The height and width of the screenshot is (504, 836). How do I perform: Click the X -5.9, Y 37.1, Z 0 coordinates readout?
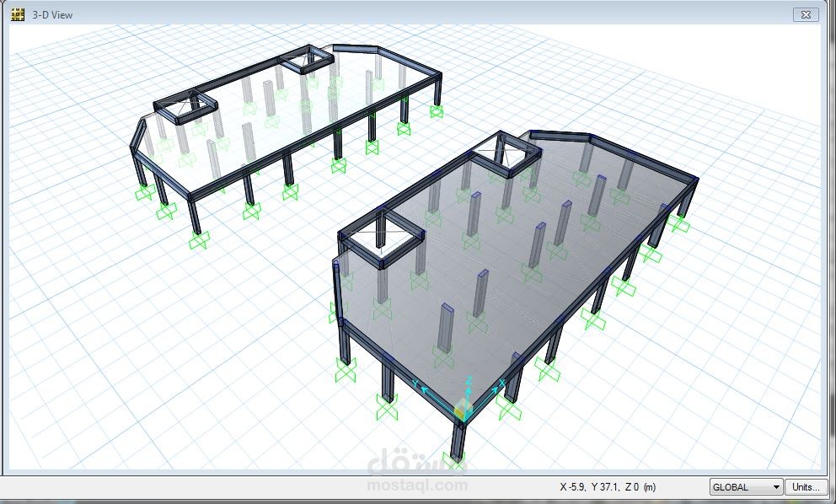(608, 487)
